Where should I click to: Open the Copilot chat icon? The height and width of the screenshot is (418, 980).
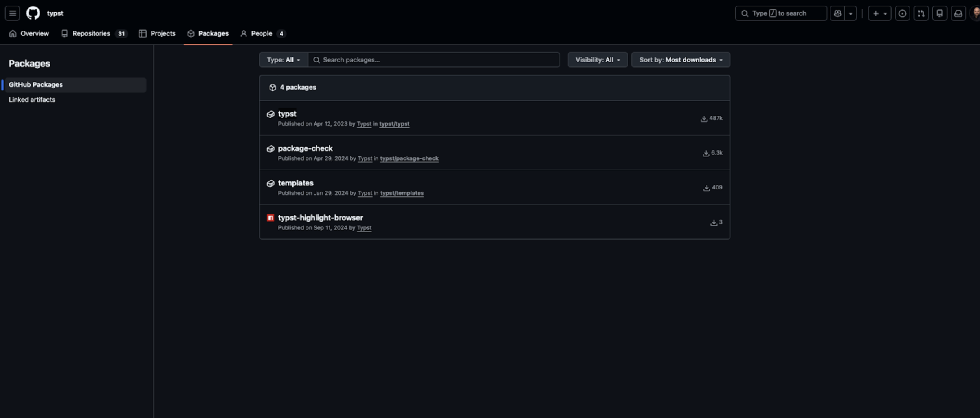837,13
